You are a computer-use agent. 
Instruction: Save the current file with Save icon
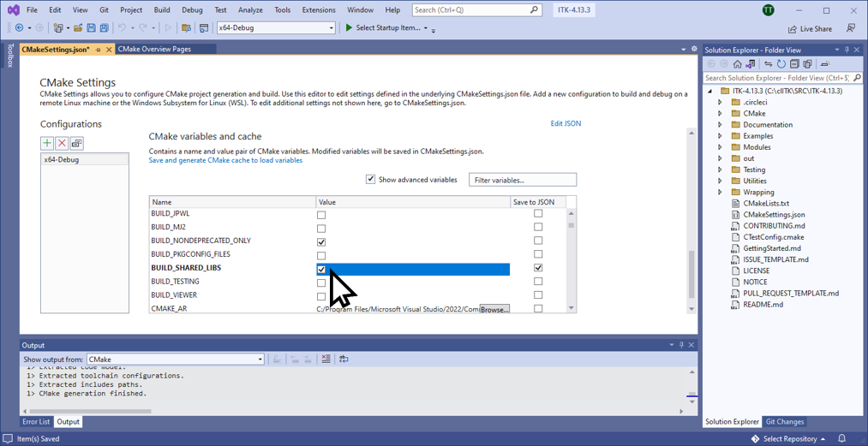coord(91,27)
